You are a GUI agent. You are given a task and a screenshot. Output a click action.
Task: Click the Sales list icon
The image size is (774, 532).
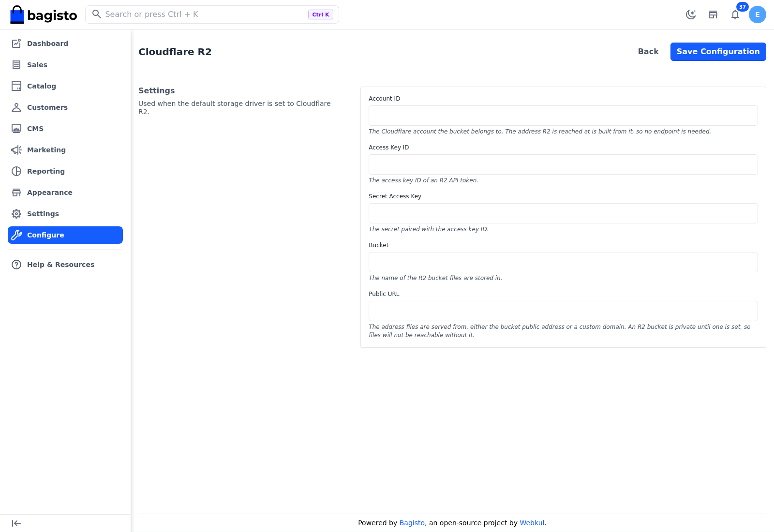(16, 65)
